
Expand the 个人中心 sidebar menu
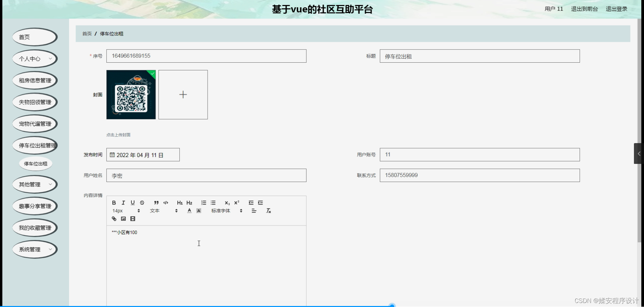coord(35,58)
